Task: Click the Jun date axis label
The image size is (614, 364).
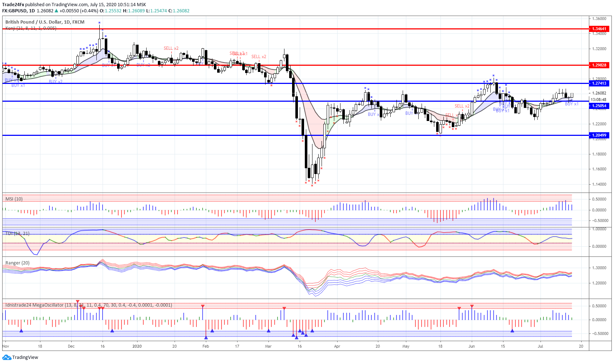Action: (472, 346)
